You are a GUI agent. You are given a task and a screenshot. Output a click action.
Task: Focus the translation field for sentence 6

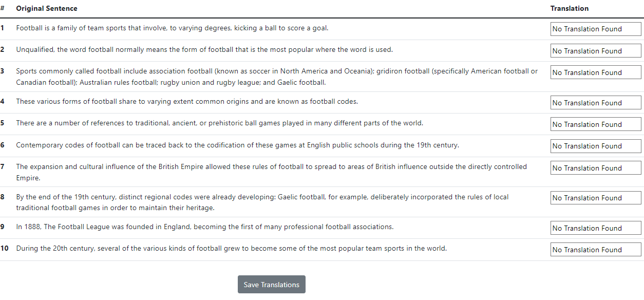point(596,146)
